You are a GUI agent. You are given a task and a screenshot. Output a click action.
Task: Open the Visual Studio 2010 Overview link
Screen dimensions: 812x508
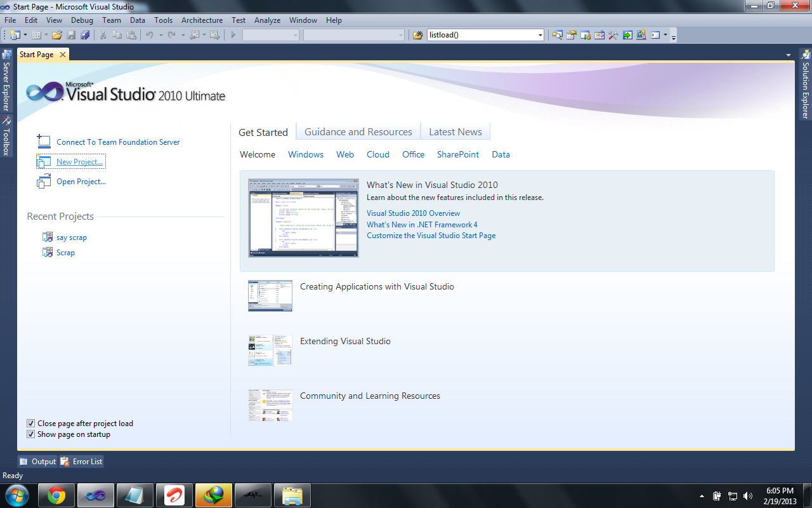(x=414, y=213)
